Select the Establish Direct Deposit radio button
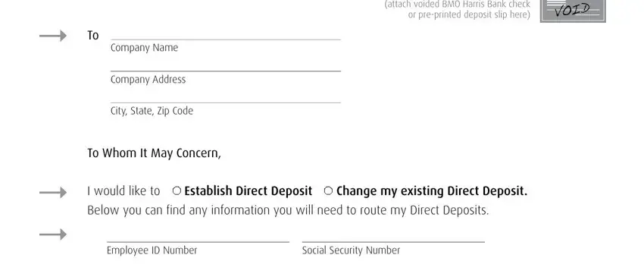 tap(177, 190)
